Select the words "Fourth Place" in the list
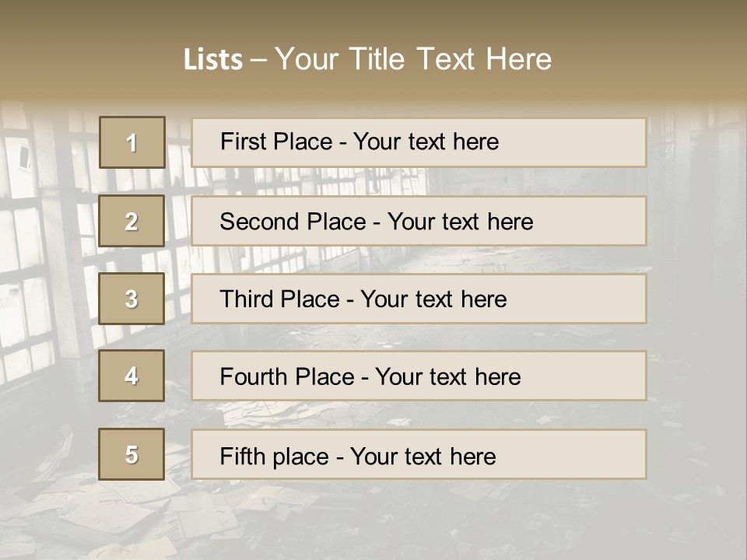The height and width of the screenshot is (560, 747). [x=287, y=377]
